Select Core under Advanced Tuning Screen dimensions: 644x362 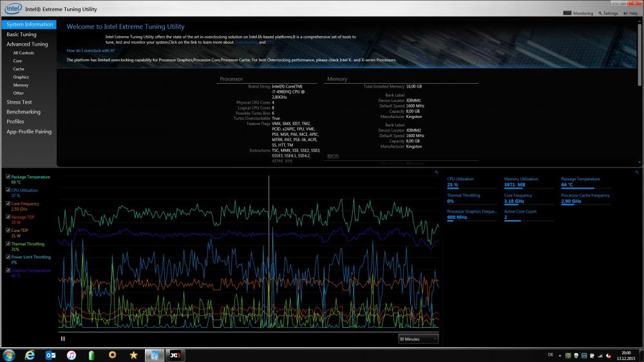point(17,61)
